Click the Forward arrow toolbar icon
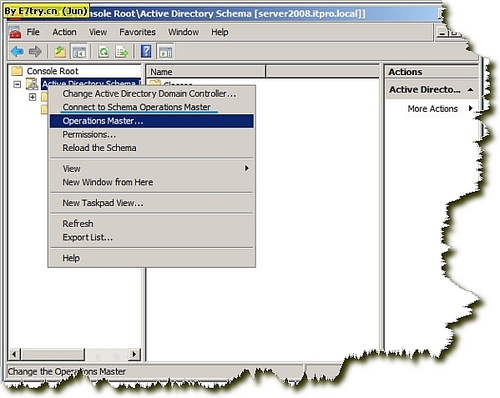 35,52
